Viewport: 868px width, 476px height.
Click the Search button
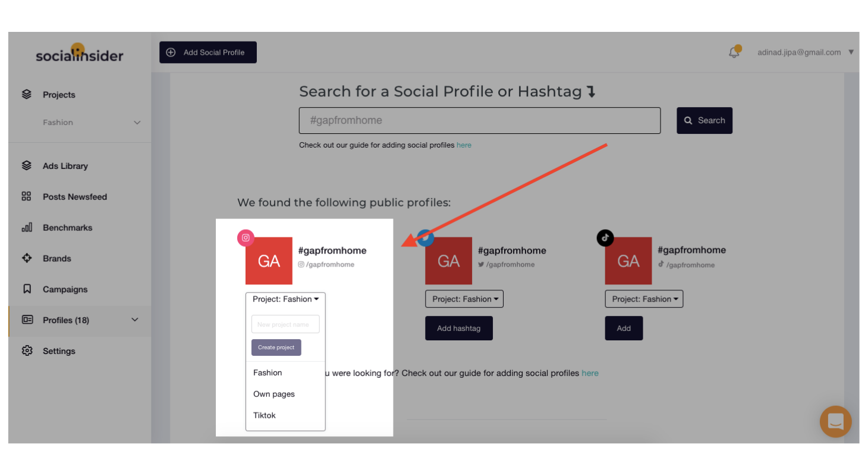705,120
